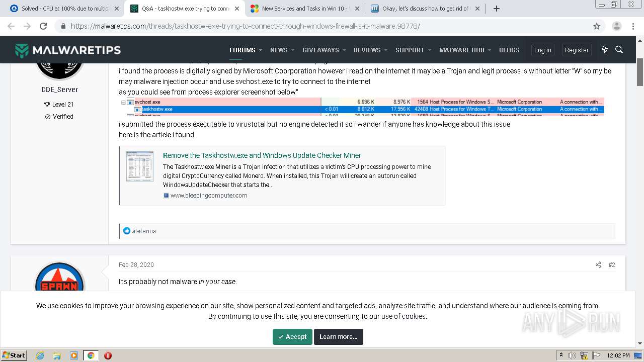The image size is (644, 362).
Task: Expand the GIVEAWAYS dropdown arrow
Action: tap(344, 50)
